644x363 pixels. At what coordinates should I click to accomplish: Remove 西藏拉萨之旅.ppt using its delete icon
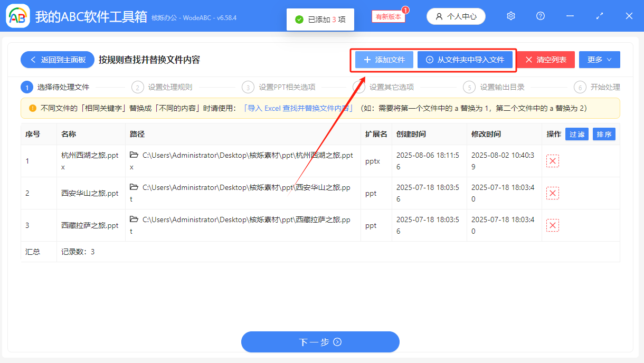click(x=553, y=225)
